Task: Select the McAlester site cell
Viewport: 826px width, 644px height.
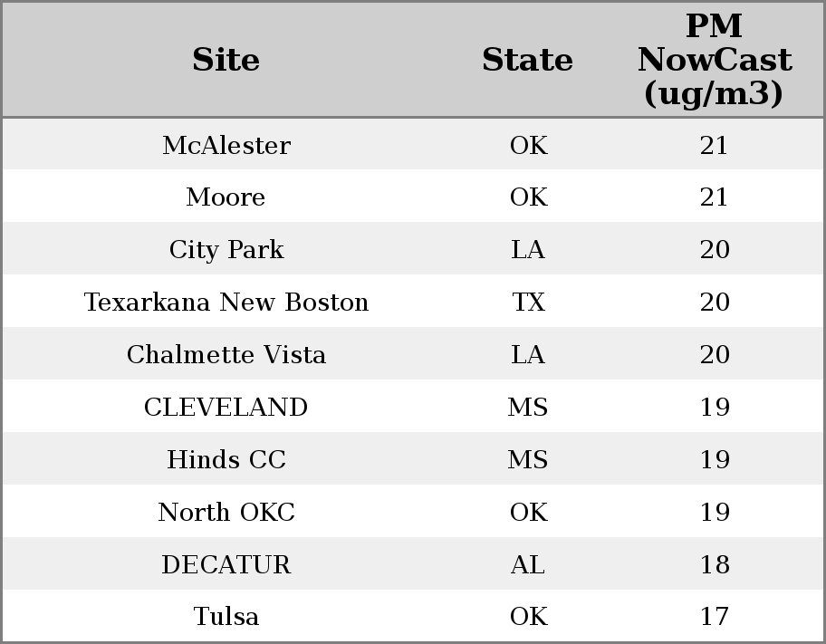Action: point(226,145)
